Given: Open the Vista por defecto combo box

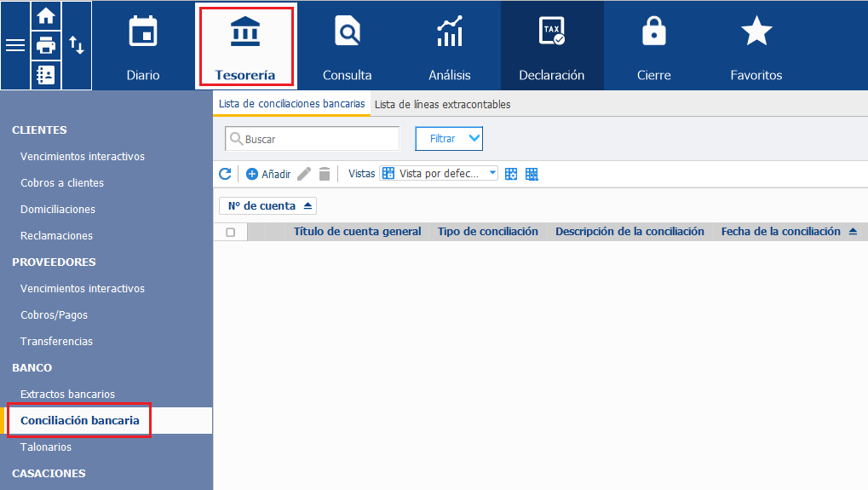Looking at the screenshot, I should click(x=439, y=173).
